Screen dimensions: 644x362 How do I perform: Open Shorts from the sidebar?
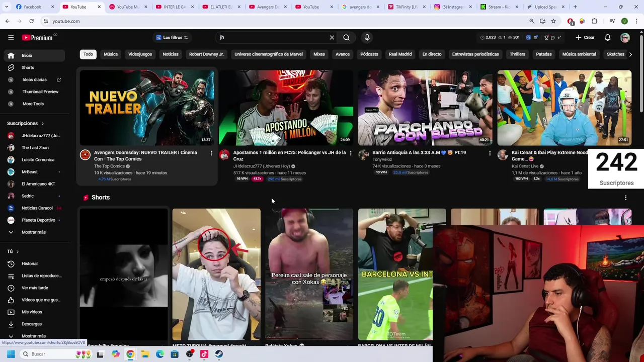click(34, 67)
